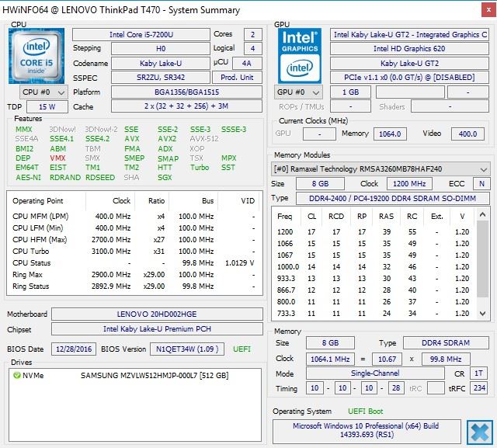Screen dimensions: 497x448
Task: Click the Intel Graphics logo
Action: (300, 56)
